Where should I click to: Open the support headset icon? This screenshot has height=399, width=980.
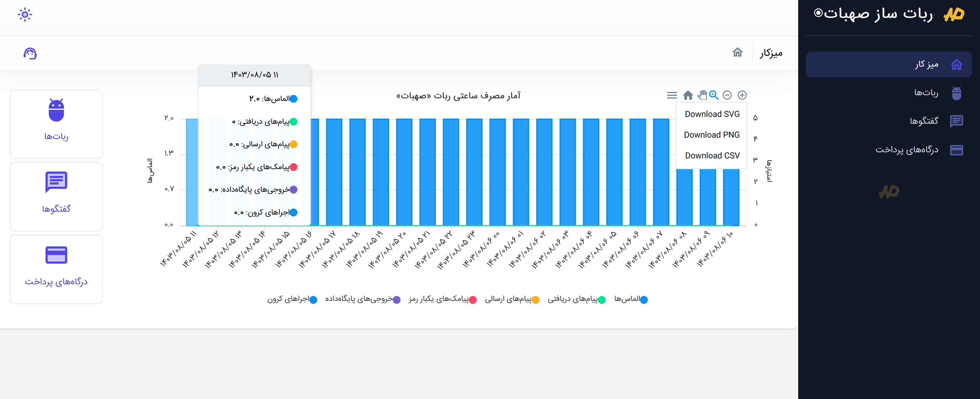30,54
